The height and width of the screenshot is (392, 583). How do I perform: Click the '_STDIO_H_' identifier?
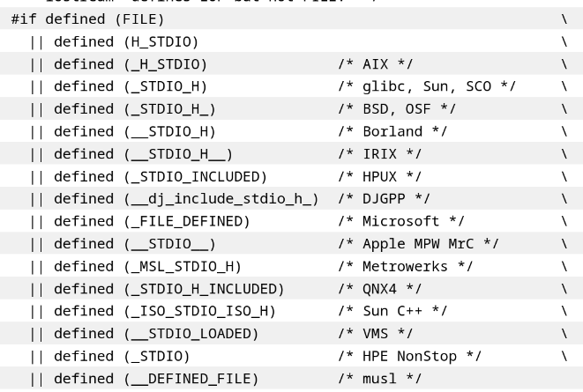(169, 109)
